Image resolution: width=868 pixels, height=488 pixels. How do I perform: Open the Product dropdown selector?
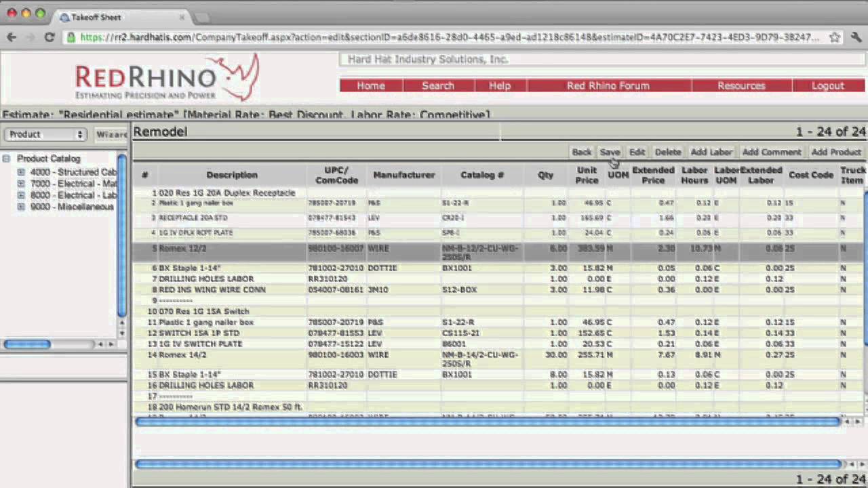(45, 134)
